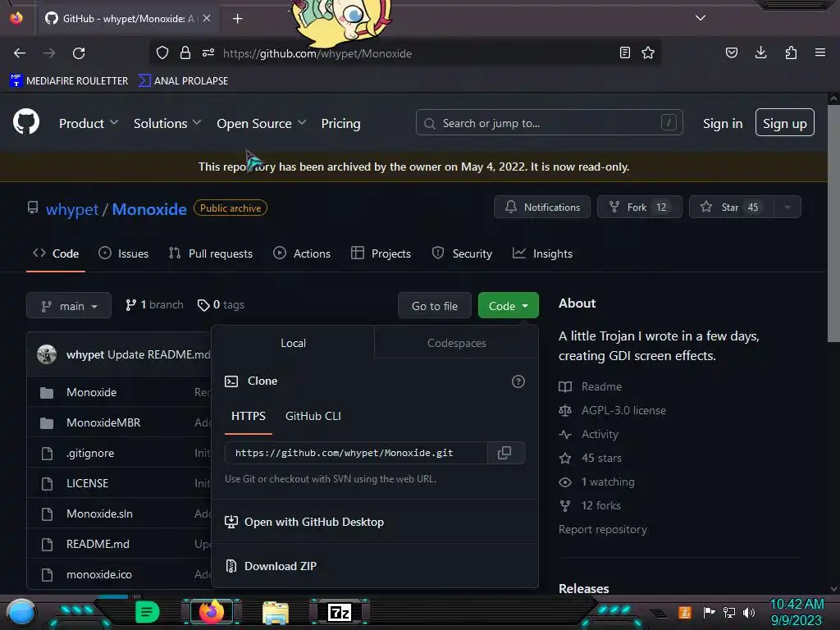Image resolution: width=840 pixels, height=630 pixels.
Task: Click the Sign in link
Action: 723,124
